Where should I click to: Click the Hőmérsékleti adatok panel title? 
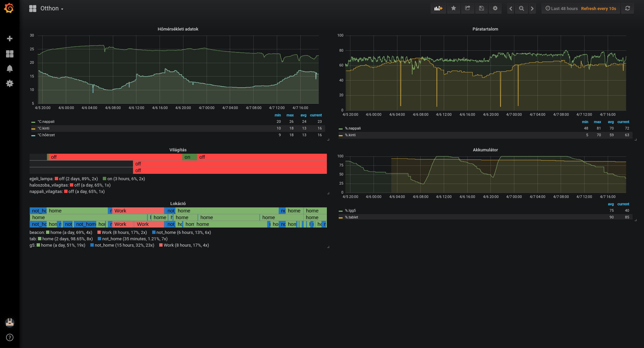click(x=178, y=29)
